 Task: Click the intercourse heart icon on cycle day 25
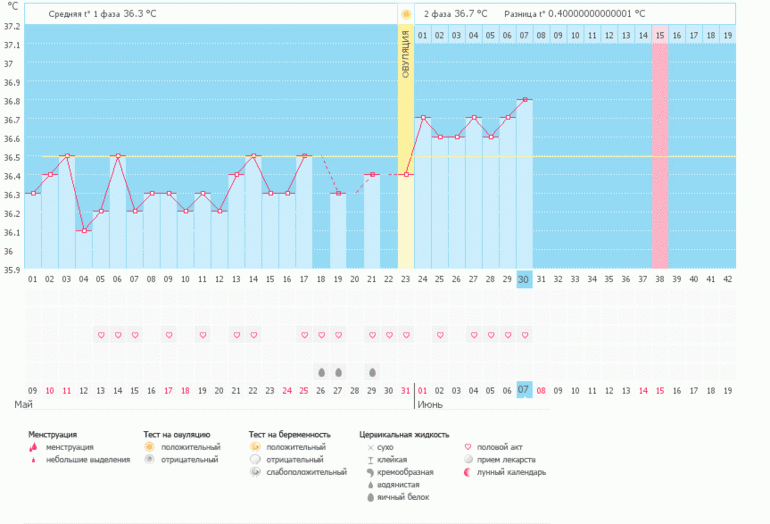pos(440,335)
